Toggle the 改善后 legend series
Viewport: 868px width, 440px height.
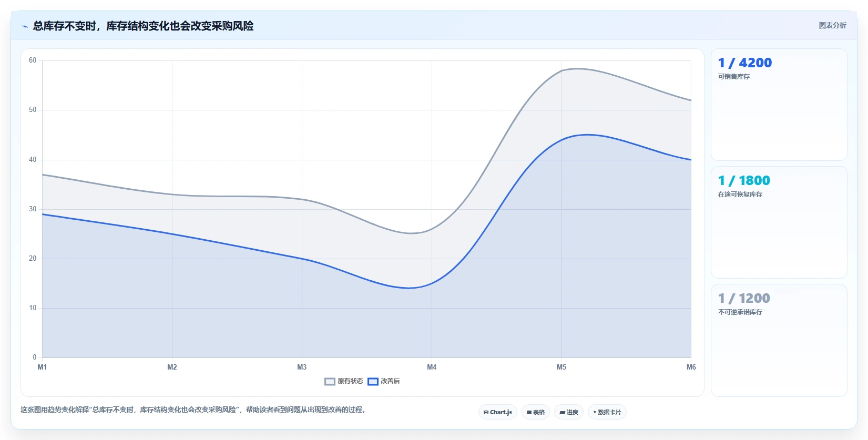coord(384,381)
